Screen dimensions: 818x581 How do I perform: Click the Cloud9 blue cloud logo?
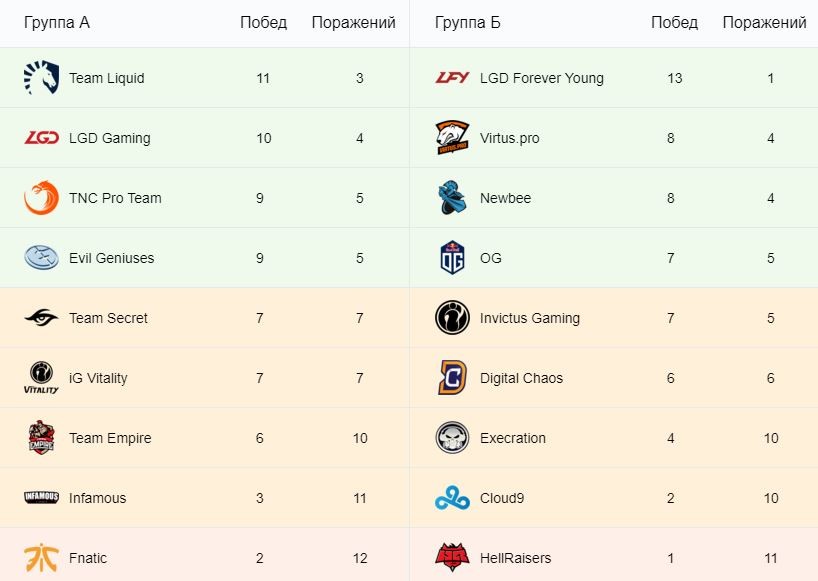(x=452, y=498)
